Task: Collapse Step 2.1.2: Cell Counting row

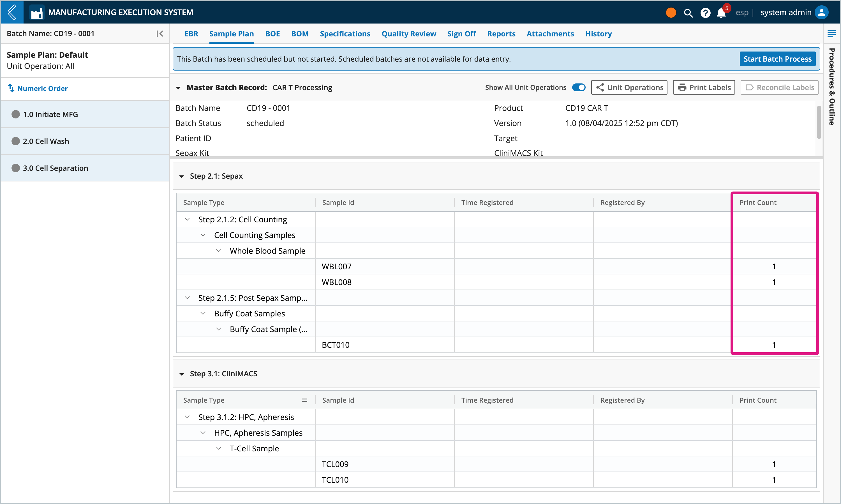Action: pyautogui.click(x=187, y=220)
